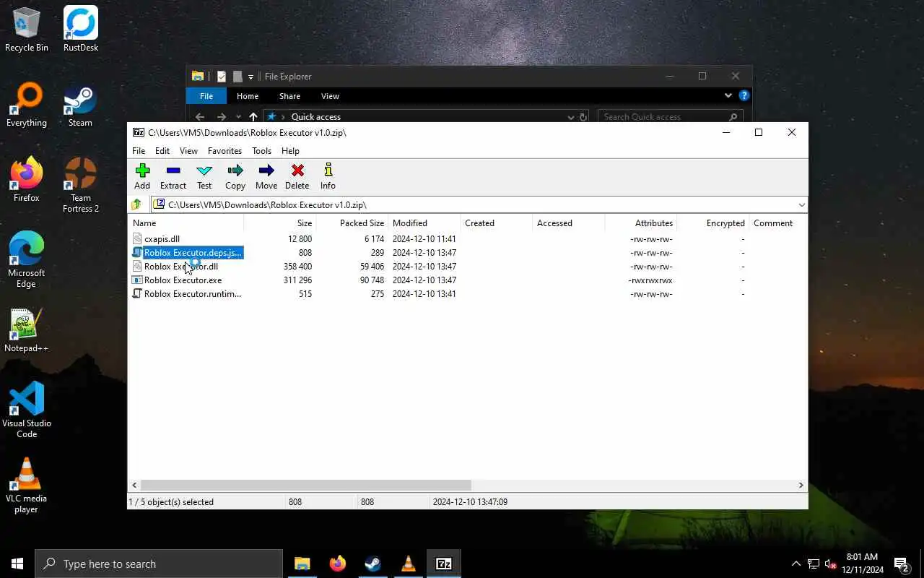Expand the File Explorer ribbon chevron
The height and width of the screenshot is (578, 924).
coord(728,95)
